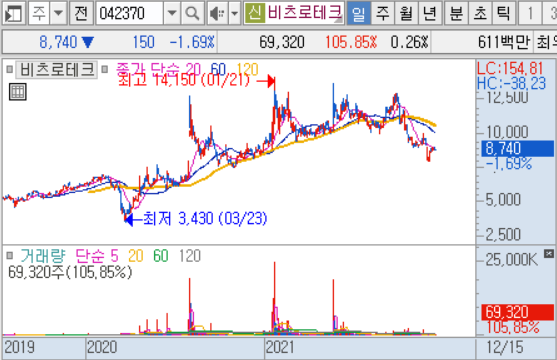Click volume value 69,320 in header
This screenshot has height=360, width=557.
282,42
